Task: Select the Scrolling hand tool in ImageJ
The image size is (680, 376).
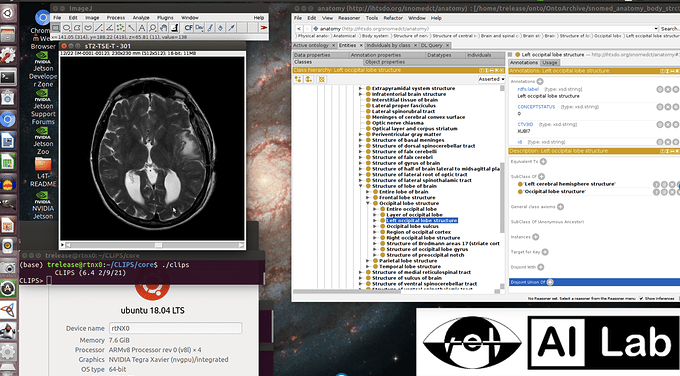Action: coord(163,28)
